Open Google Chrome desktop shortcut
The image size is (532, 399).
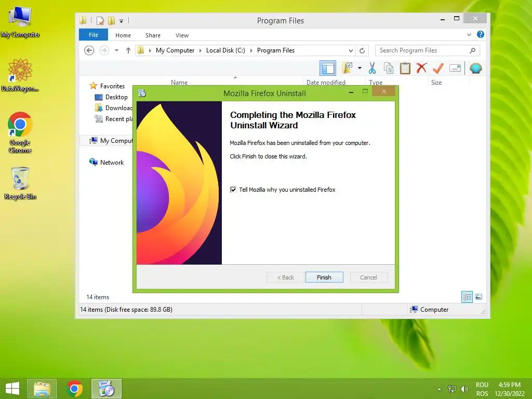(x=20, y=132)
